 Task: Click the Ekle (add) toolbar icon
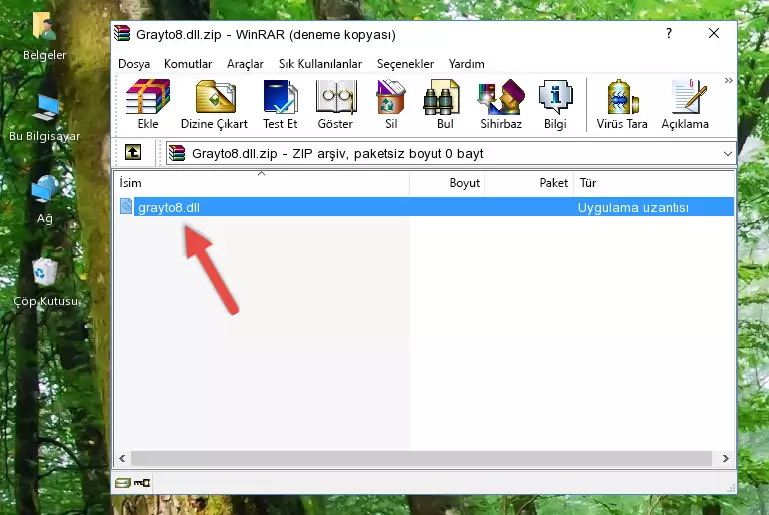pos(148,104)
